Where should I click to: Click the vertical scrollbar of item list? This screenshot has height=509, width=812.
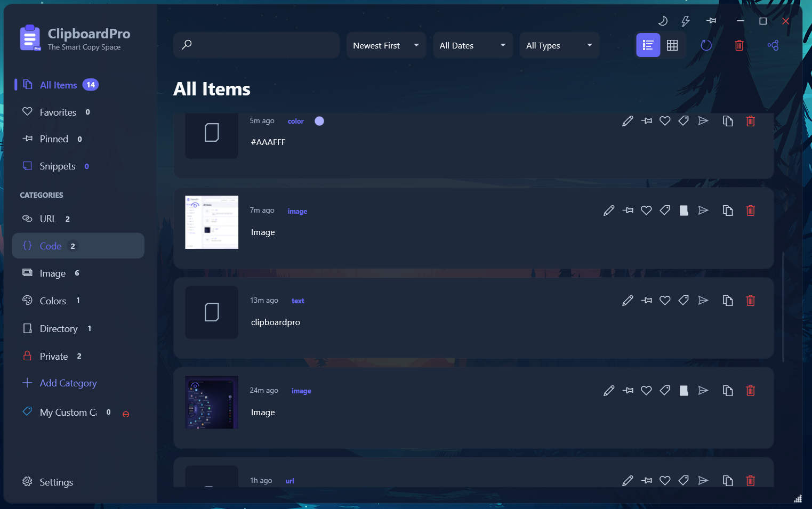pyautogui.click(x=783, y=306)
